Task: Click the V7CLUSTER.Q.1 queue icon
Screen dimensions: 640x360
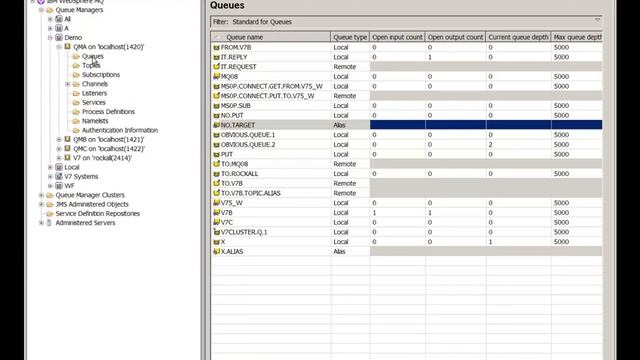Action: (216, 232)
